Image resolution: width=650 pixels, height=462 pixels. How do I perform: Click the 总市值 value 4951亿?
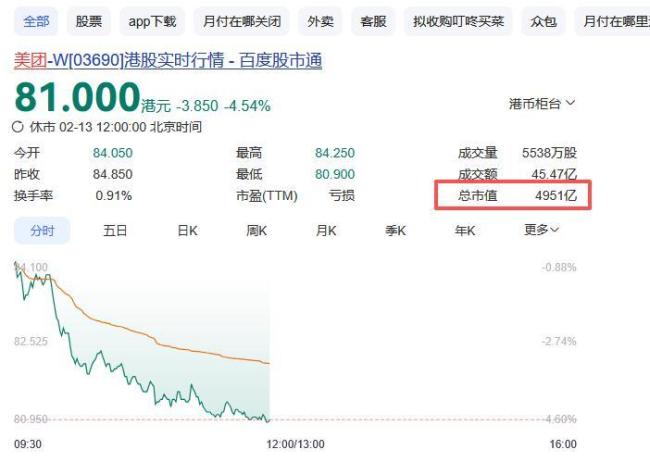pyautogui.click(x=556, y=195)
